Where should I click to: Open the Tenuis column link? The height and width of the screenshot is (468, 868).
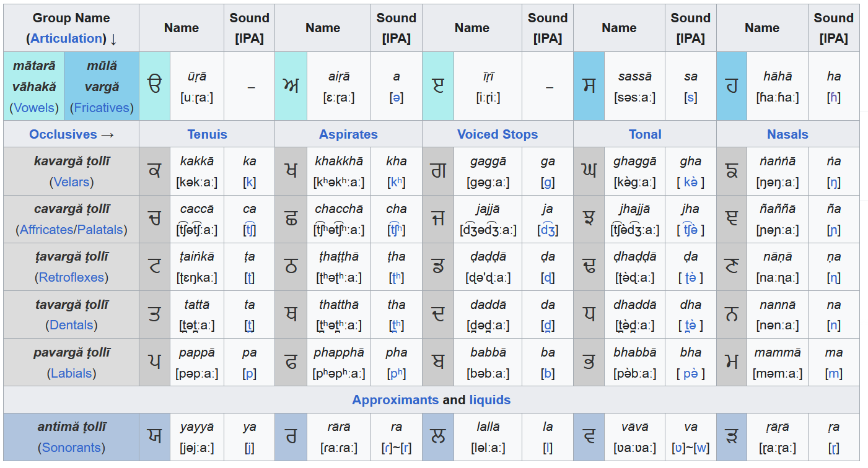point(207,134)
